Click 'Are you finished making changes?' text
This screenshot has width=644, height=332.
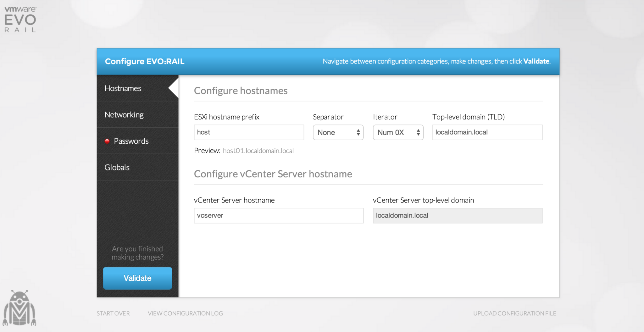pyautogui.click(x=137, y=253)
